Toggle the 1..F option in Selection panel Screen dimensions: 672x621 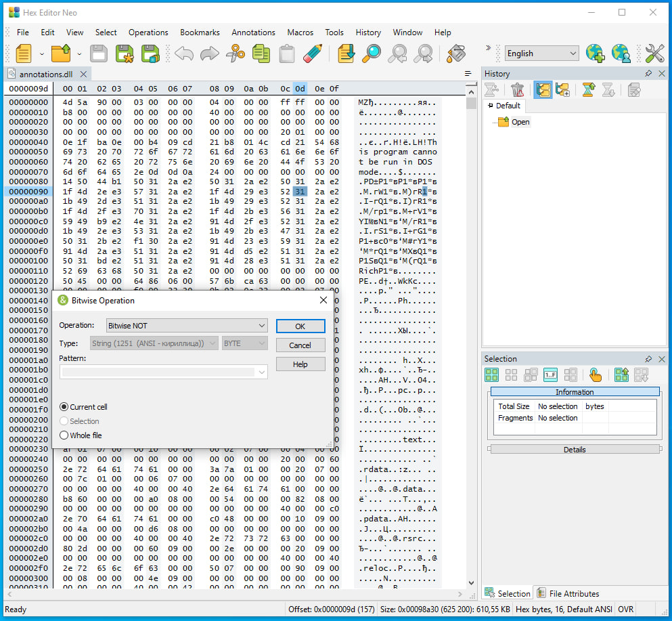click(550, 374)
